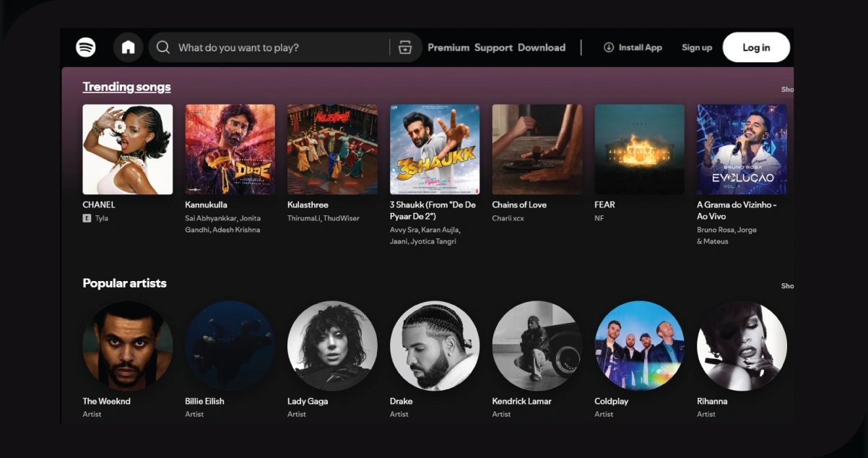
Task: Open the Premium menu item
Action: 448,48
